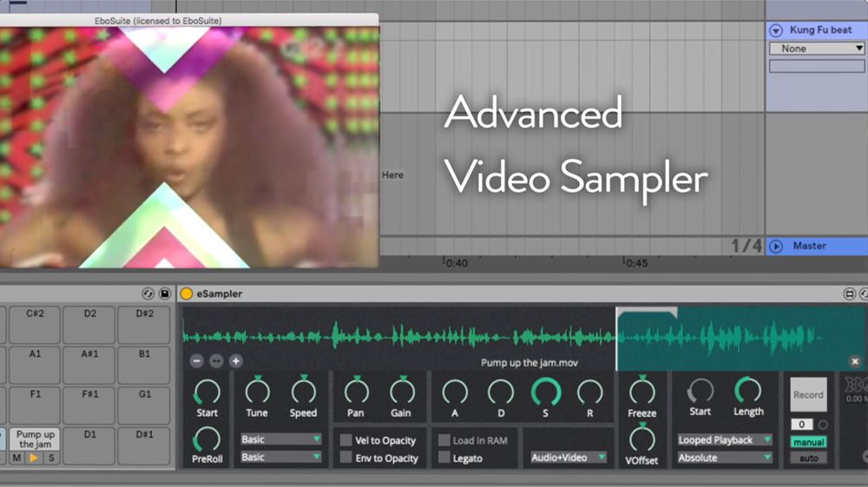Viewport: 868px width, 487px height.
Task: Click the Gain knob
Action: [x=402, y=391]
